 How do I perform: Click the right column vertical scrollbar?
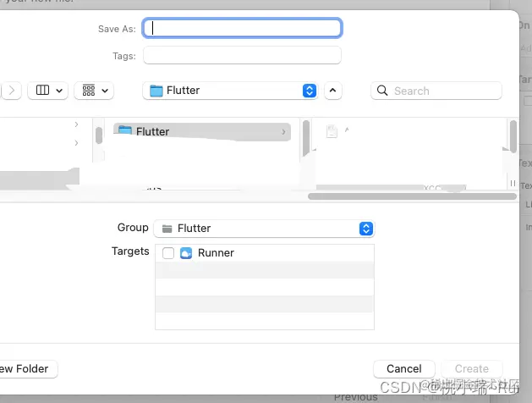pyautogui.click(x=513, y=136)
